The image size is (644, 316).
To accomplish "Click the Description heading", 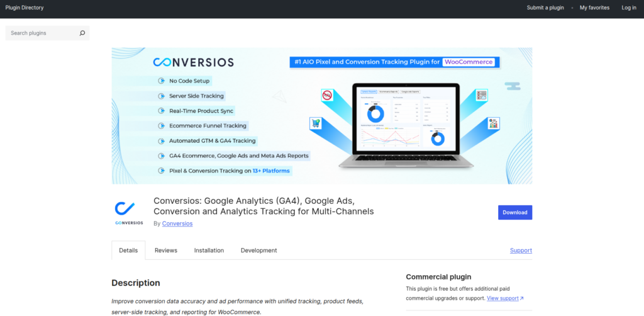I will pyautogui.click(x=136, y=283).
